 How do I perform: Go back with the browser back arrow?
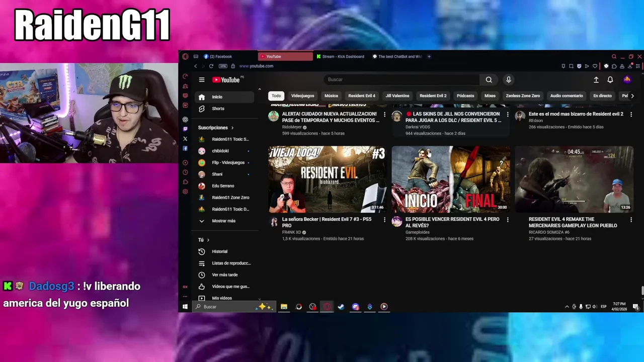(196, 66)
